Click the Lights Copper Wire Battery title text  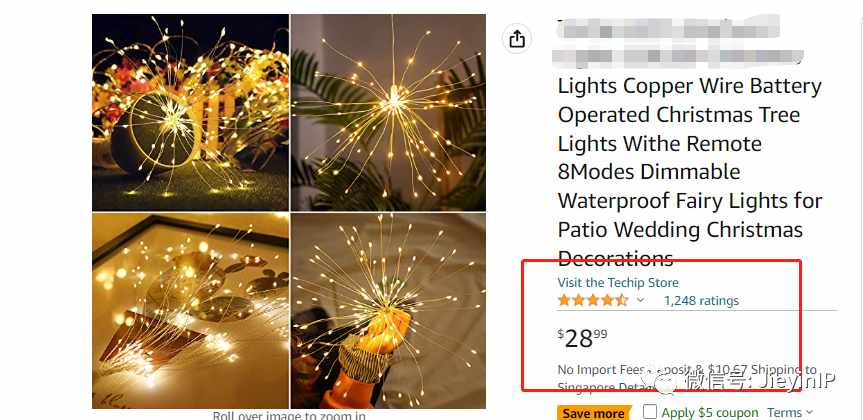[x=690, y=86]
